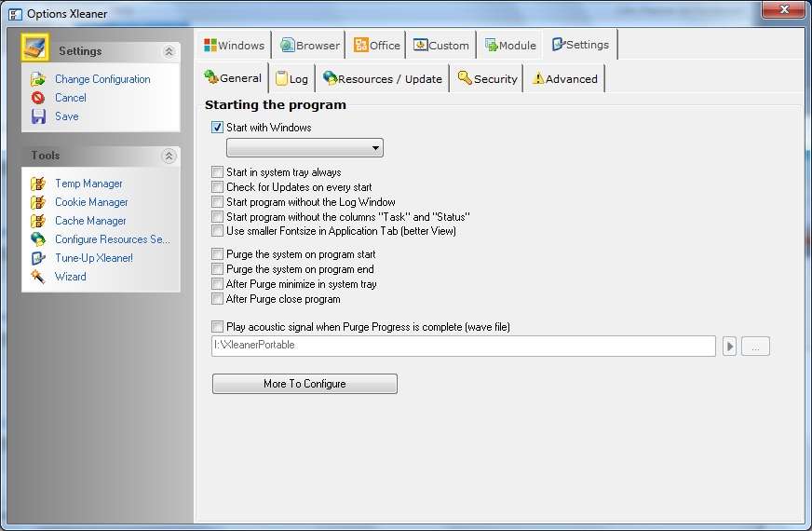
Task: Open the Security sub-tab
Action: coord(487,79)
